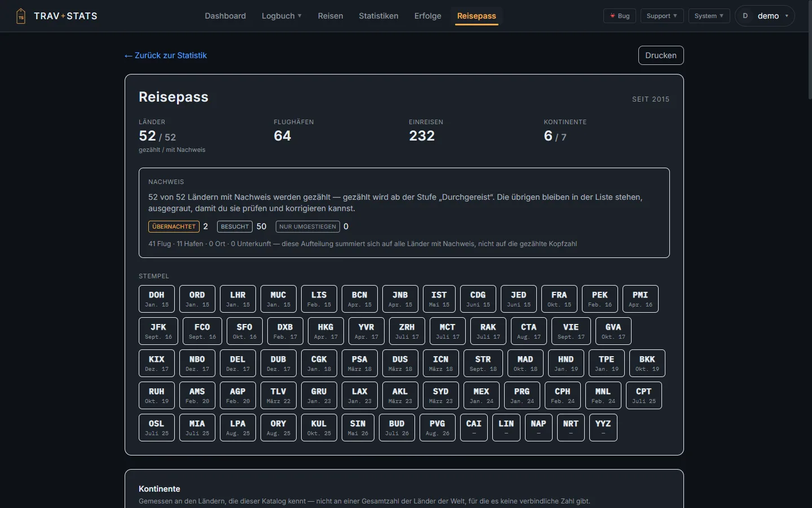Image resolution: width=812 pixels, height=508 pixels.
Task: Click the LHR stamp
Action: click(238, 299)
